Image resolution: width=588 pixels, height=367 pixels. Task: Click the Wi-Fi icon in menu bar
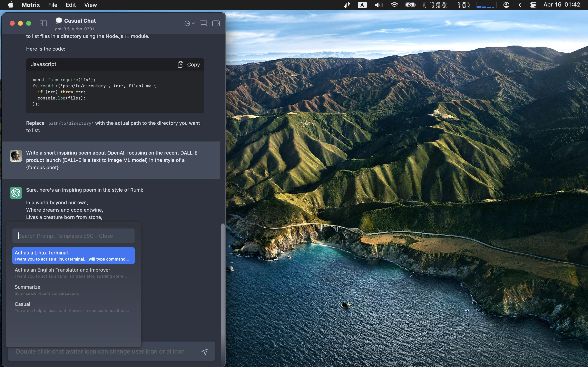pyautogui.click(x=394, y=5)
